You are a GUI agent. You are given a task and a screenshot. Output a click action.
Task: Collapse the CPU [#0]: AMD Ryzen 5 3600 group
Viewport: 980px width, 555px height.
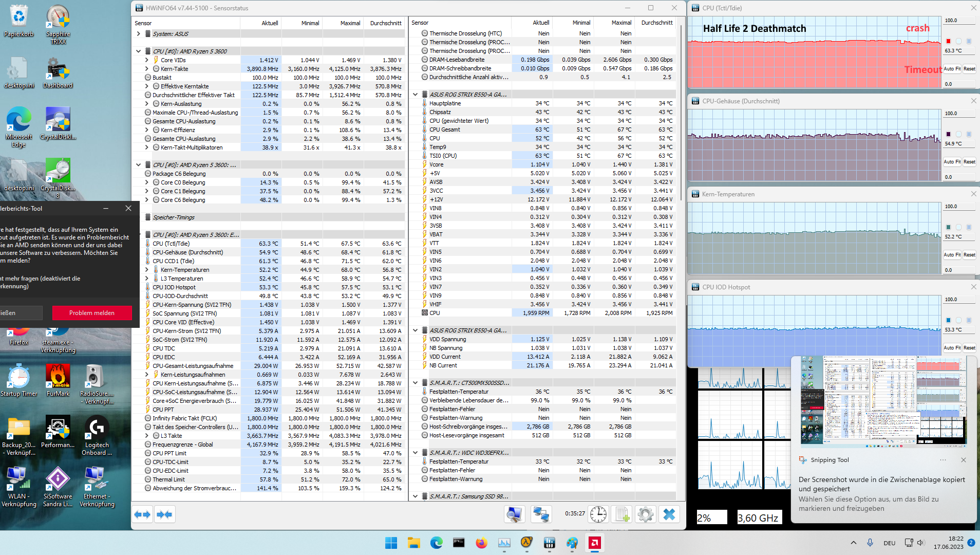tap(139, 51)
